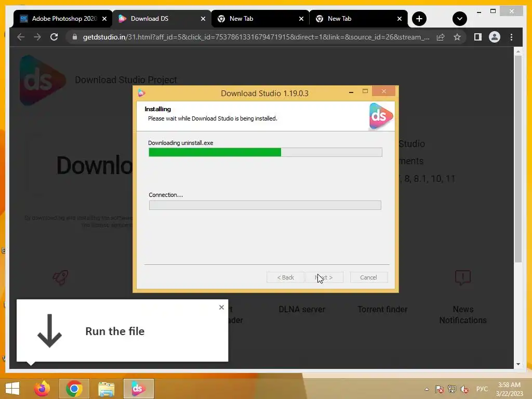
Task: Click the DLNA server feature label
Action: 302,310
